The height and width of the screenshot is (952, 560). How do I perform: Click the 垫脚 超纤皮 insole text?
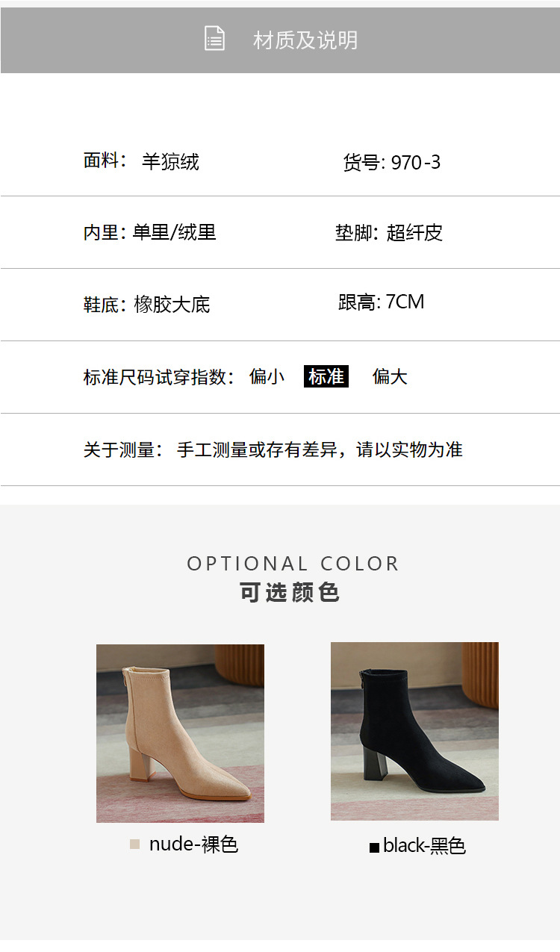389,232
